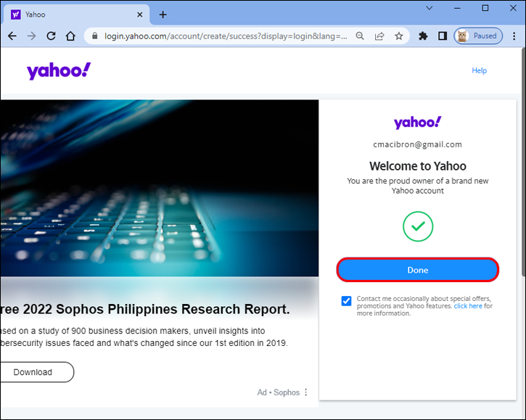Select the Yahoo browser tab

[76, 15]
